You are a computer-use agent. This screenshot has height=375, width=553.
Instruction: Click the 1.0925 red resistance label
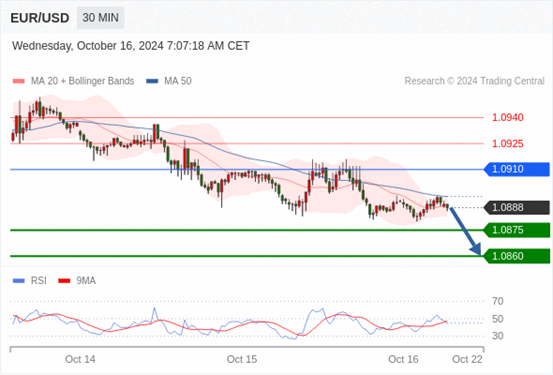click(508, 144)
